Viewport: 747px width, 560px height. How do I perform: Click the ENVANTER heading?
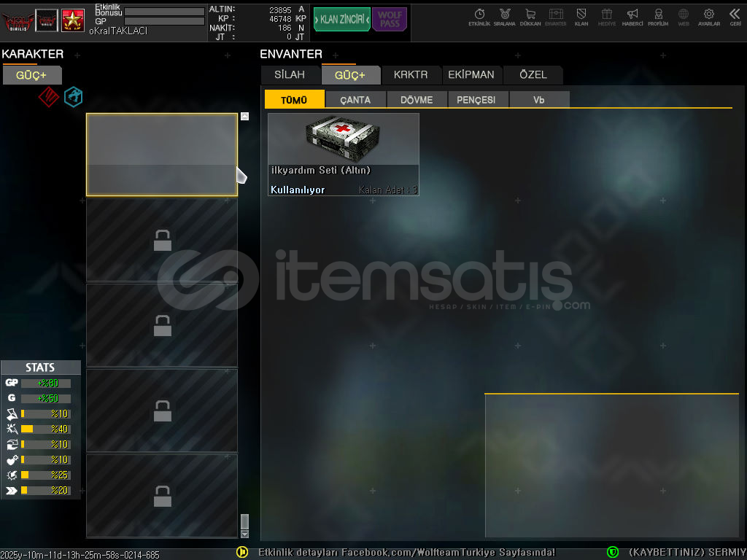(291, 54)
